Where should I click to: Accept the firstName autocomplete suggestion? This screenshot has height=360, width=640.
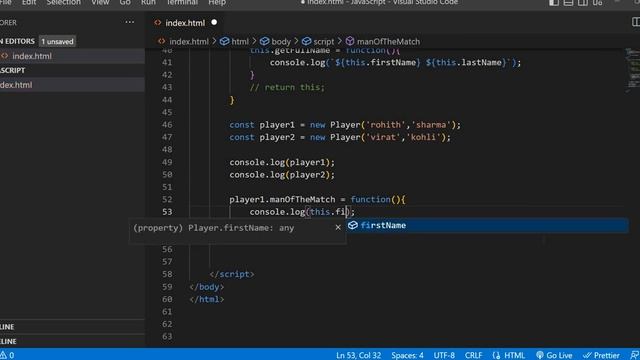(487, 225)
